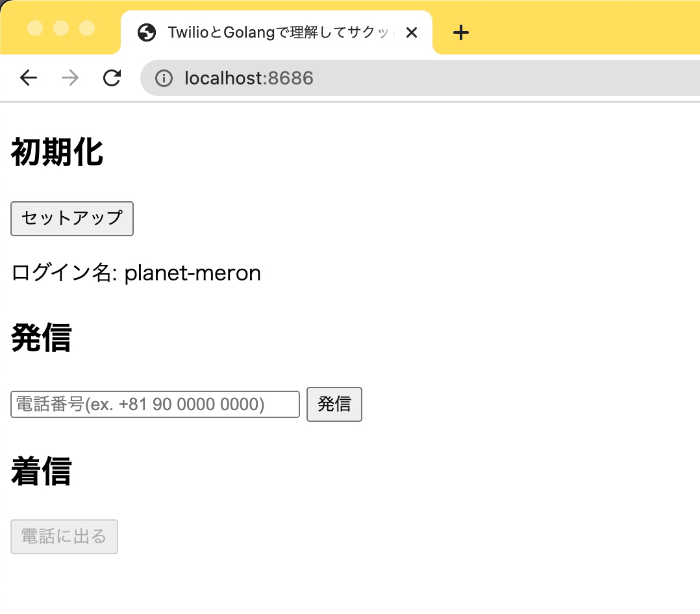
Task: Close the TwilioとGolang tab
Action: click(x=412, y=32)
